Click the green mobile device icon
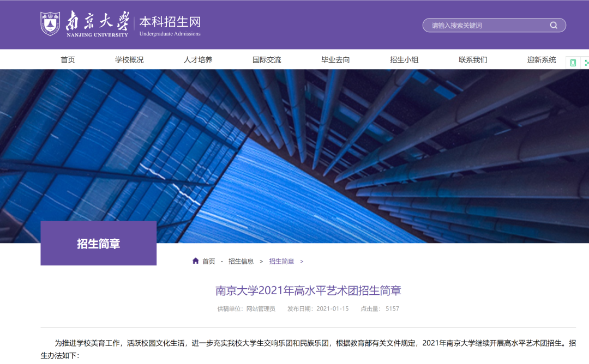 pyautogui.click(x=573, y=63)
